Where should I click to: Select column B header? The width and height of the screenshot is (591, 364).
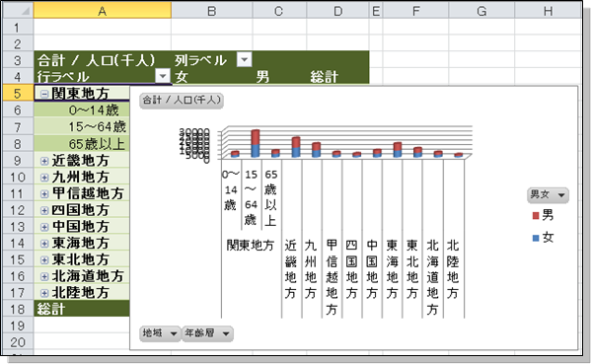(212, 11)
